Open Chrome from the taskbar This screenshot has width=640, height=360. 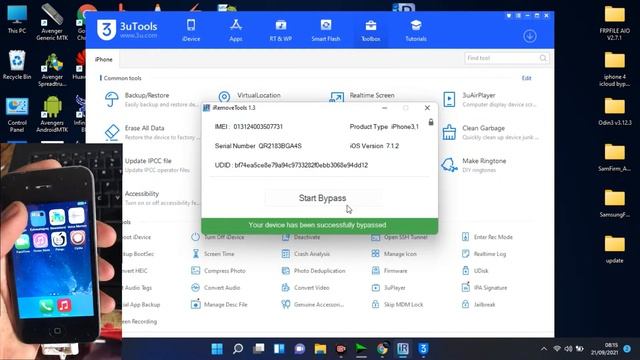coord(382,349)
